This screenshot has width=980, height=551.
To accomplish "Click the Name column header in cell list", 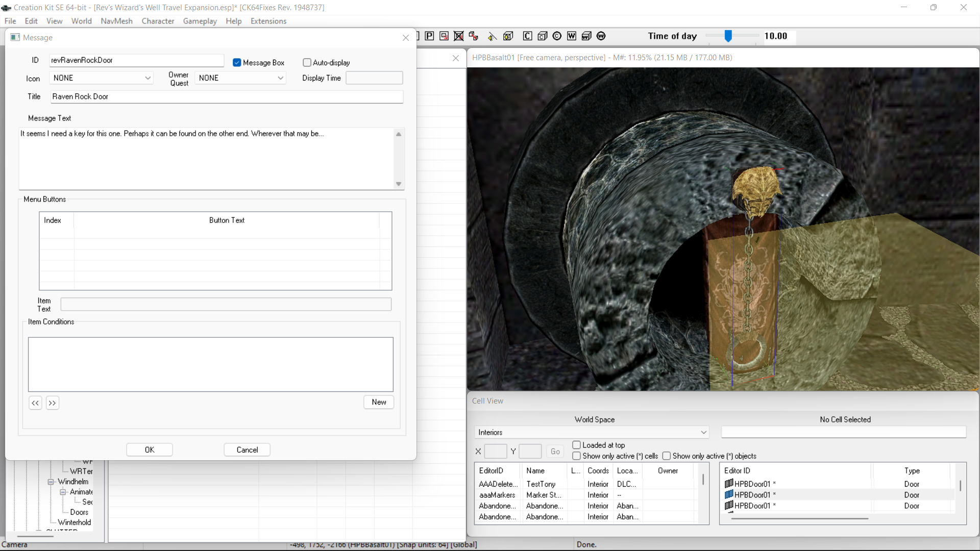I will coord(544,470).
